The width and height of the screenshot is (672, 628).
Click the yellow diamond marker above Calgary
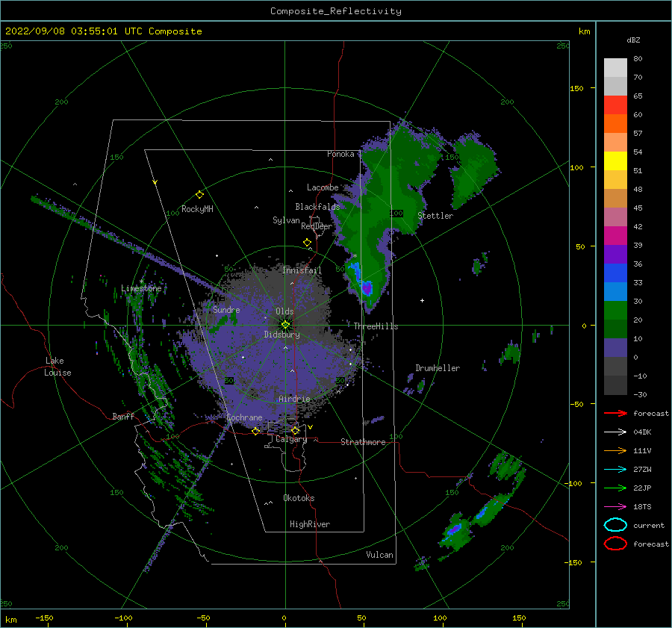(x=295, y=430)
